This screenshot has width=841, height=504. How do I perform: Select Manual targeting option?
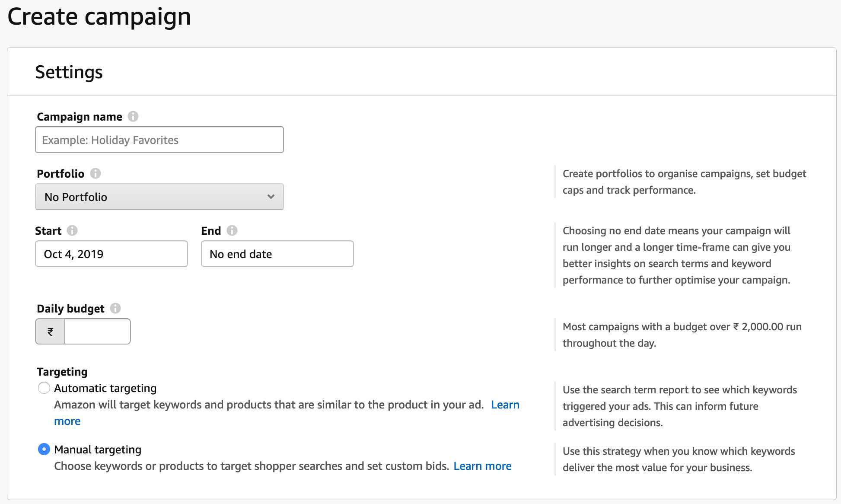tap(44, 449)
